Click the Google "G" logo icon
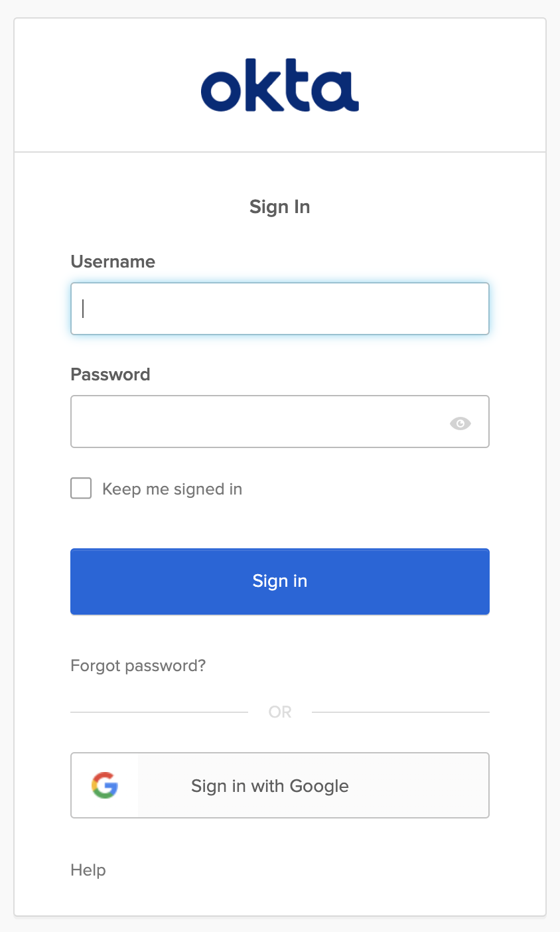This screenshot has height=932, width=560. (x=105, y=785)
